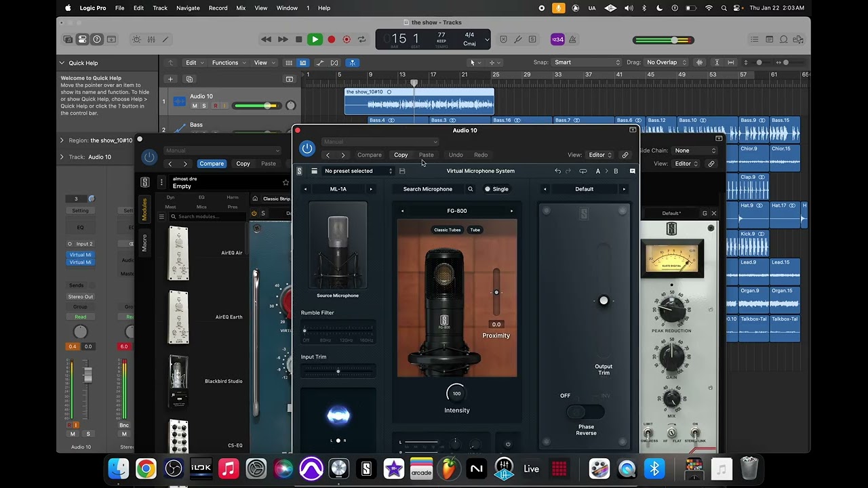
Task: Toggle the Phase Reverse switch
Action: [585, 411]
